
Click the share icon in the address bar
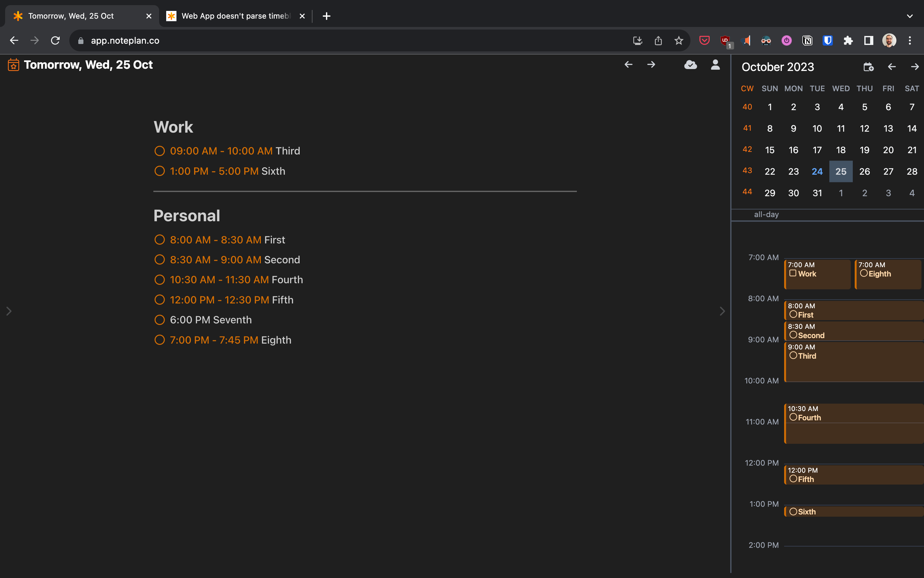pyautogui.click(x=658, y=40)
